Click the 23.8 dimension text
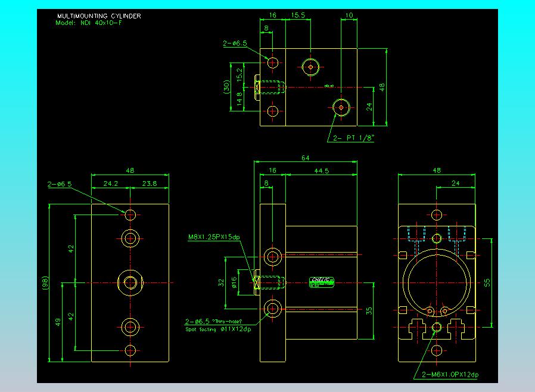The width and height of the screenshot is (535, 392). [150, 184]
